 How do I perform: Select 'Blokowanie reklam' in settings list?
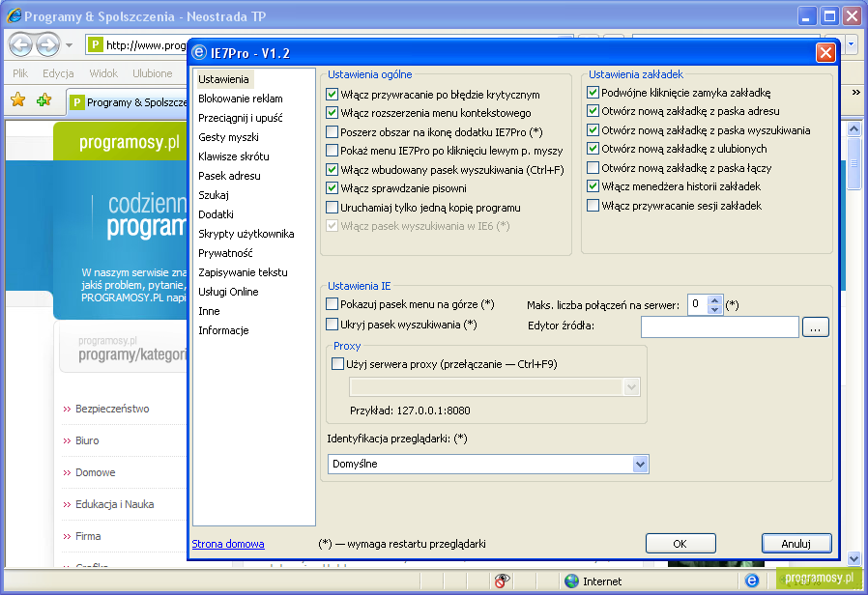[x=241, y=99]
